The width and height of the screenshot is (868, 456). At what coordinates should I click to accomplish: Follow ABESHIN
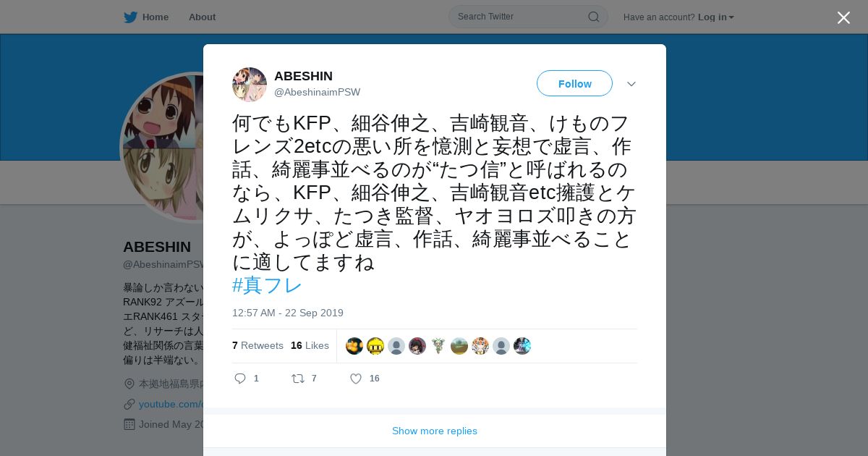pos(574,83)
